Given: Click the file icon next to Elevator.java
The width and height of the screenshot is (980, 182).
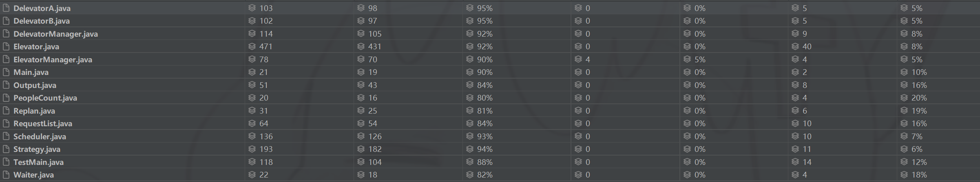Looking at the screenshot, I should pyautogui.click(x=6, y=46).
